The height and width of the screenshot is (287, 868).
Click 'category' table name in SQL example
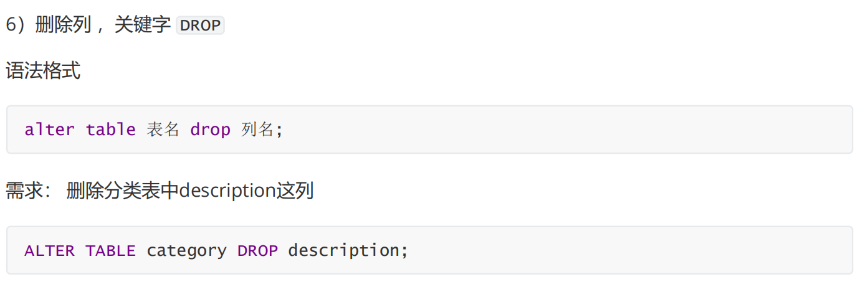click(x=187, y=252)
